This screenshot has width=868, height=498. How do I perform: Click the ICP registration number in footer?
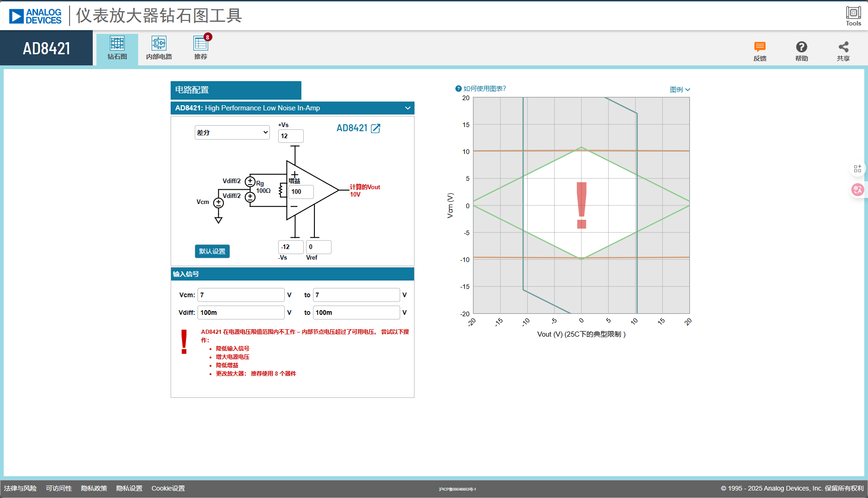tap(458, 489)
